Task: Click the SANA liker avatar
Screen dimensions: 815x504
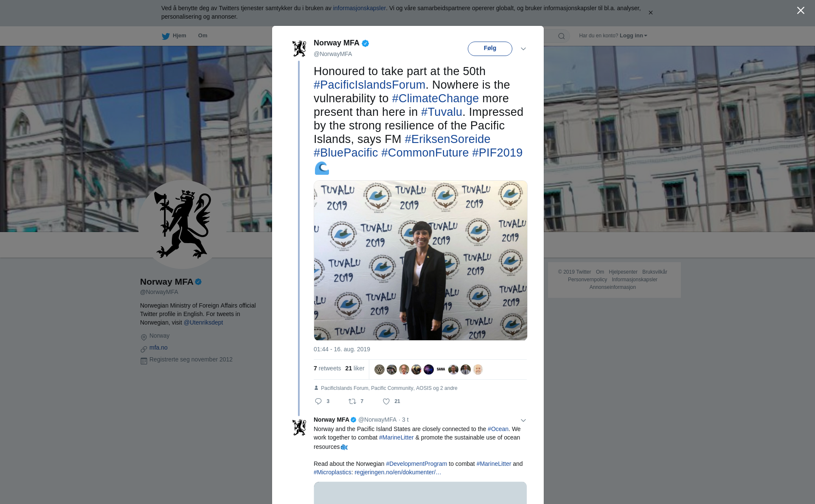Action: click(441, 370)
